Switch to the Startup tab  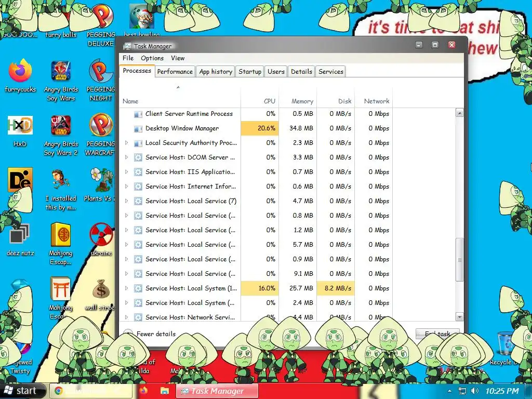coord(250,72)
